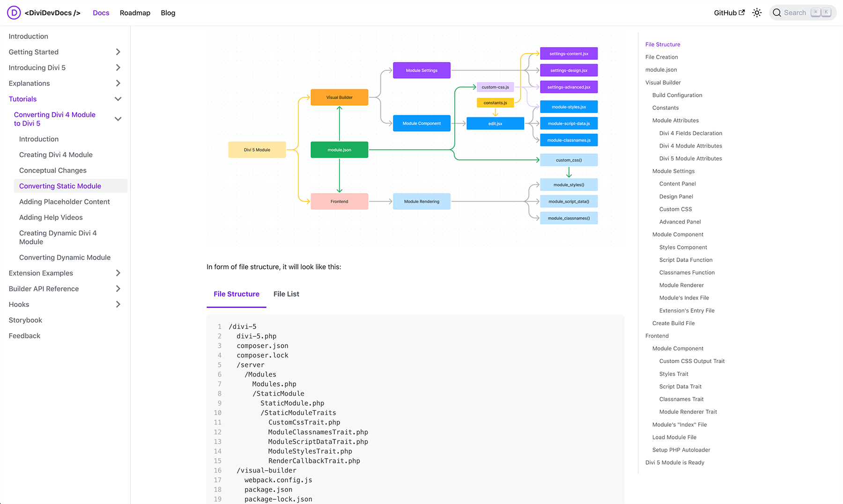Open the GitHub external link
This screenshot has height=504, width=843.
tap(729, 13)
